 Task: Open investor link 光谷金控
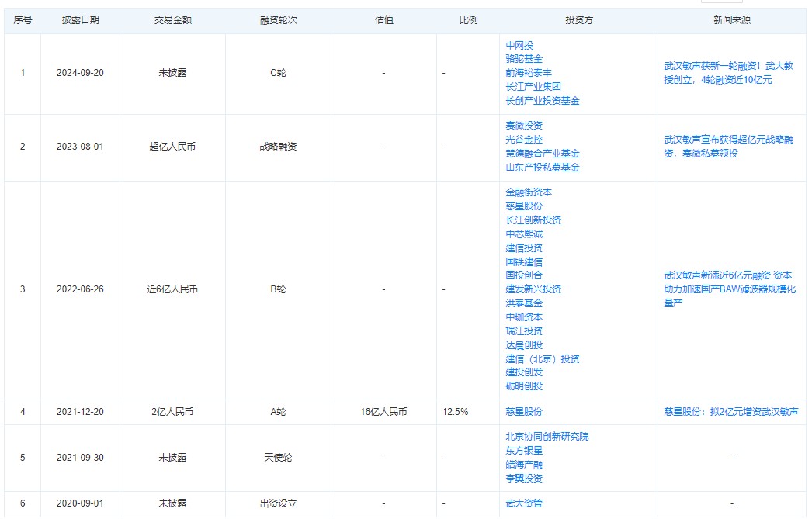coord(524,140)
